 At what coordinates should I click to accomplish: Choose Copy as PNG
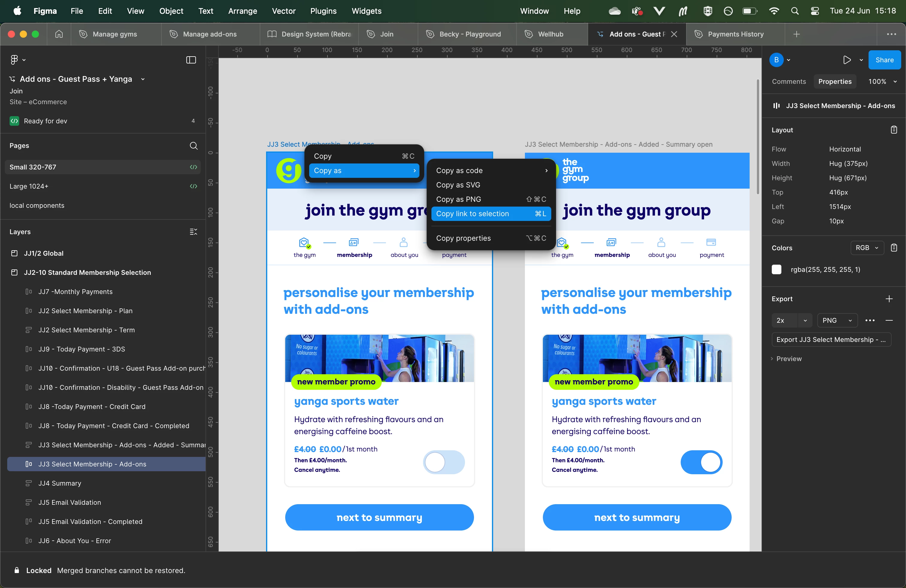pyautogui.click(x=491, y=199)
